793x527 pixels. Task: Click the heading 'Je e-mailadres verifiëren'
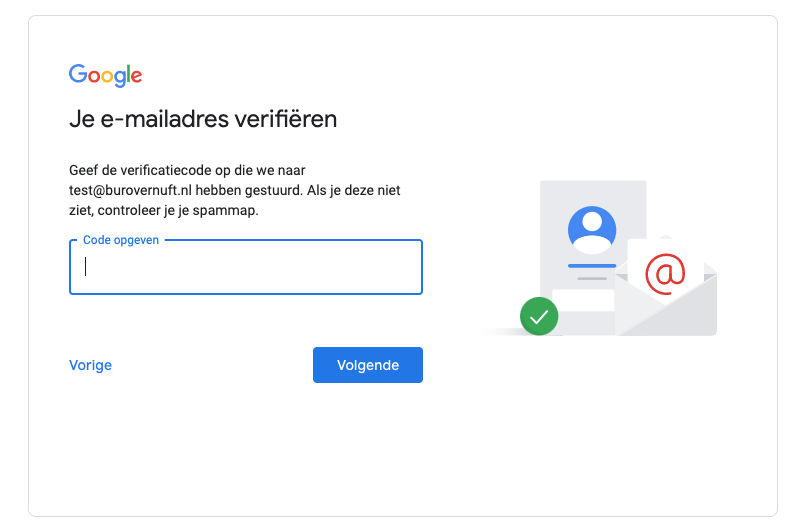(203, 120)
